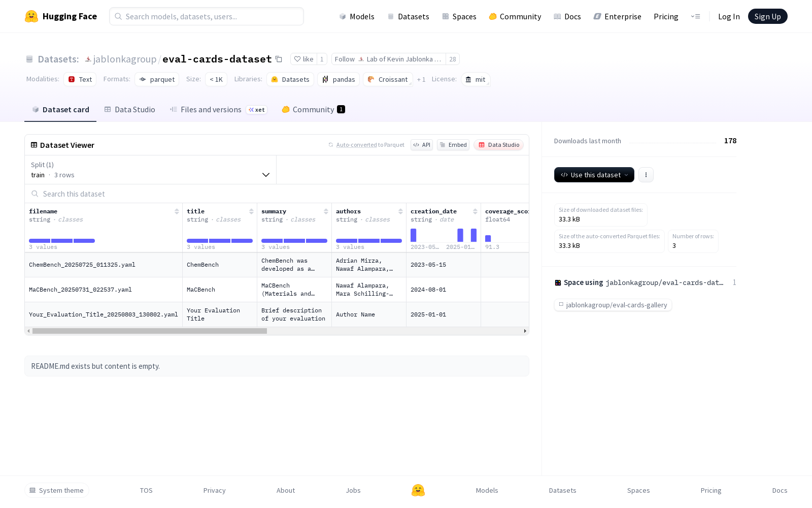Viewport: 812px width, 508px height.
Task: Select the date cell 2024-08-01
Action: coord(444,290)
